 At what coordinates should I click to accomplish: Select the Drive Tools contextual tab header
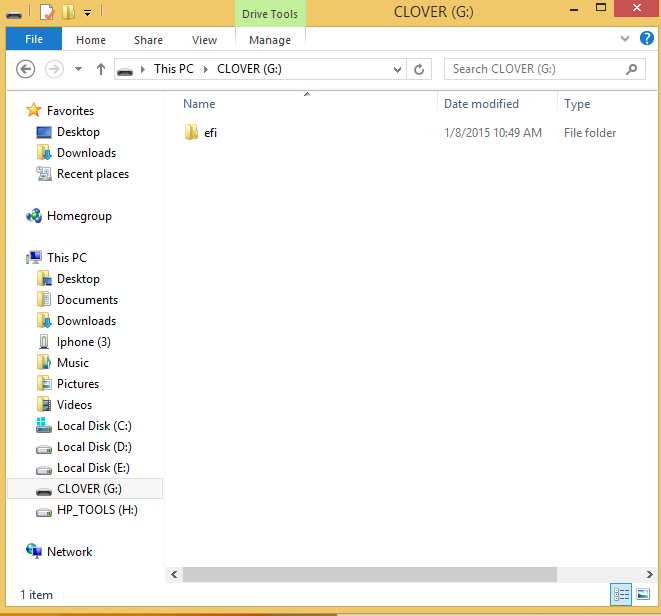coord(270,14)
